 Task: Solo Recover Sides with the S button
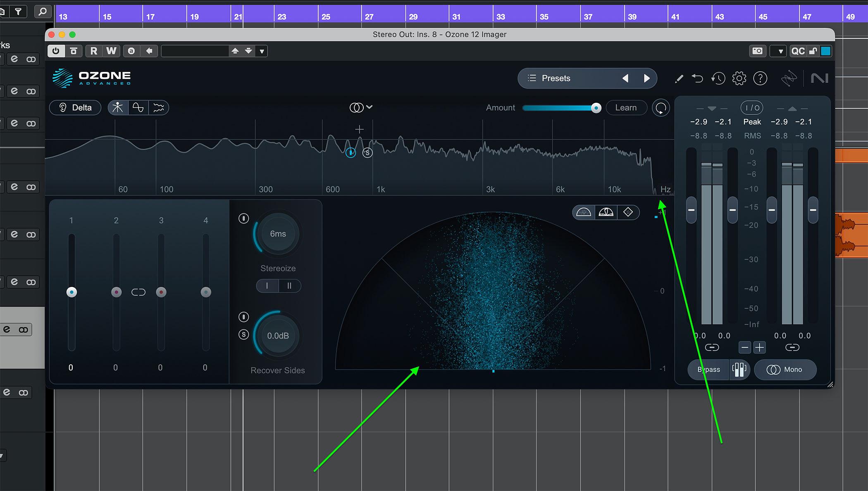click(244, 334)
